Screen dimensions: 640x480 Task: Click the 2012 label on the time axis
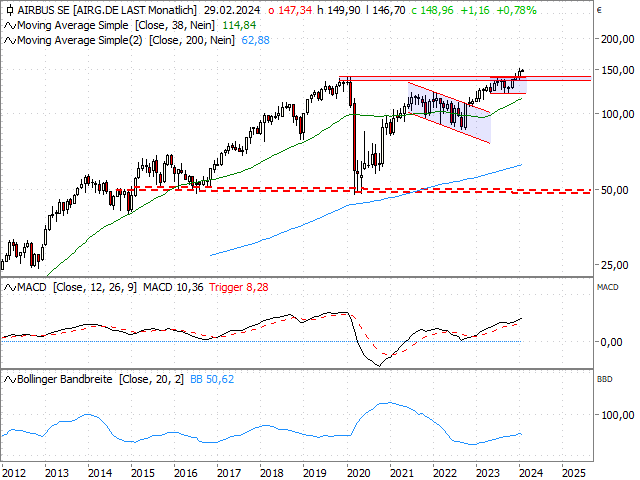click(x=13, y=473)
